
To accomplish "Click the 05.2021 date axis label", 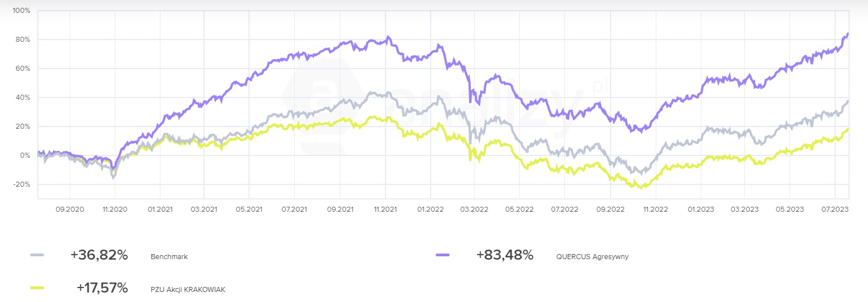I will (248, 209).
